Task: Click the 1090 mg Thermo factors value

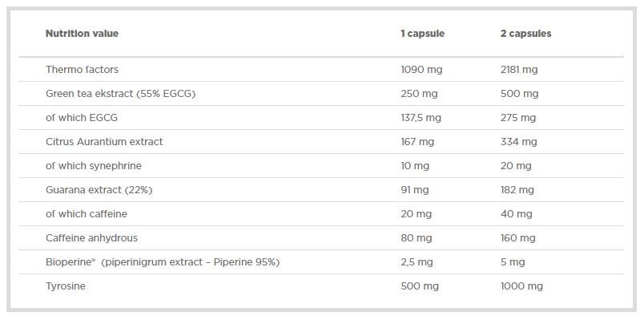Action: [422, 70]
